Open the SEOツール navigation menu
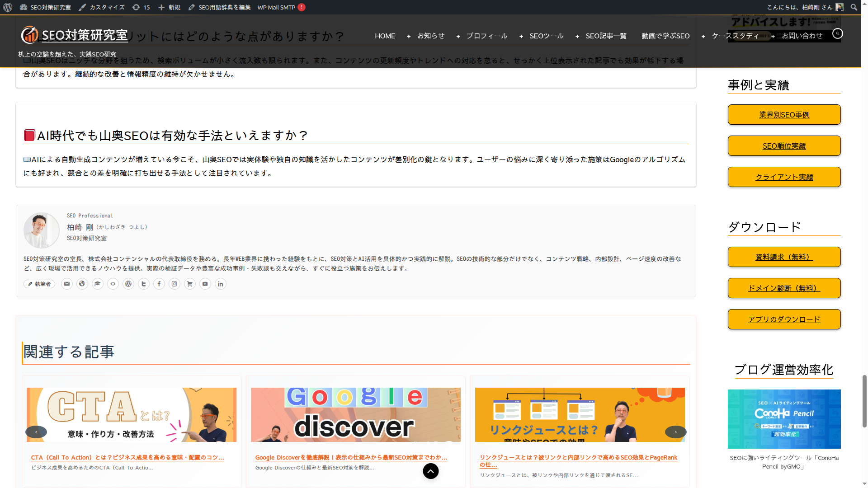868x488 pixels. click(546, 36)
